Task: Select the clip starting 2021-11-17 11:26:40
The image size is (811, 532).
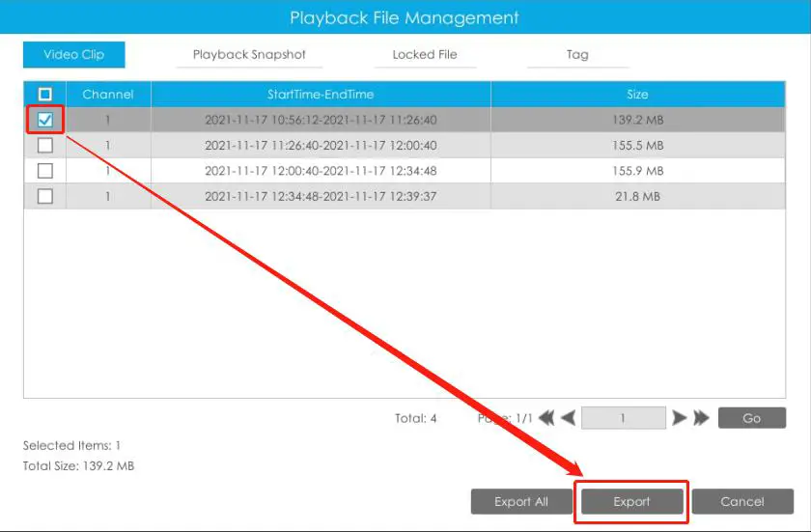Action: coord(405,145)
